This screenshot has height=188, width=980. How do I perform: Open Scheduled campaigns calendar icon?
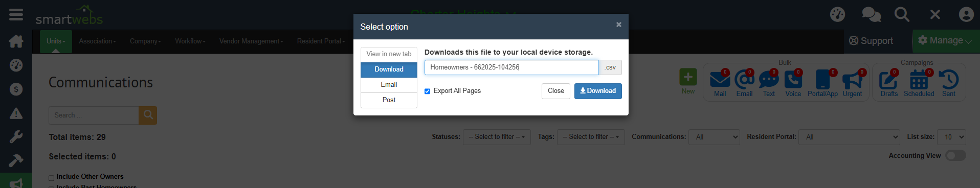pos(919,80)
